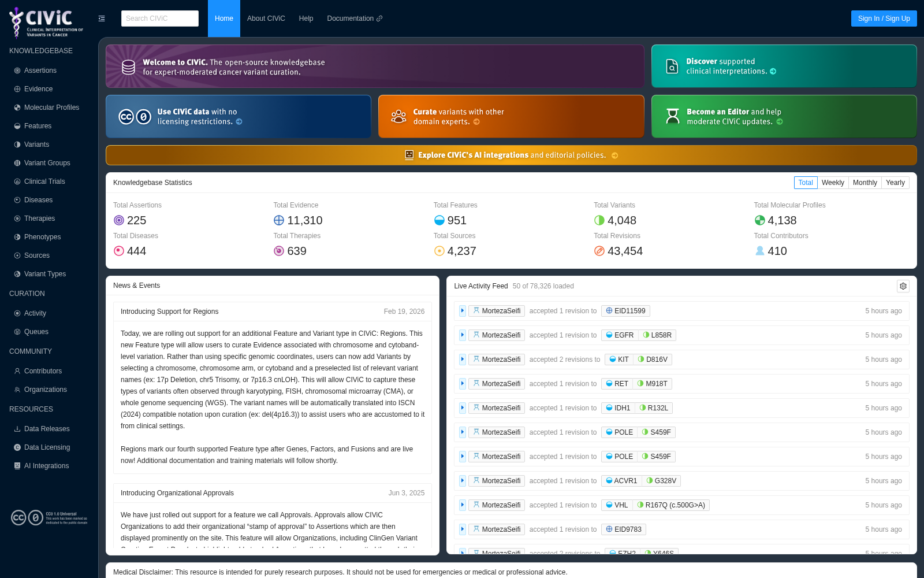Viewport: 924px width, 578px height.
Task: Open the Live Activity Feed settings gear
Action: (x=903, y=286)
